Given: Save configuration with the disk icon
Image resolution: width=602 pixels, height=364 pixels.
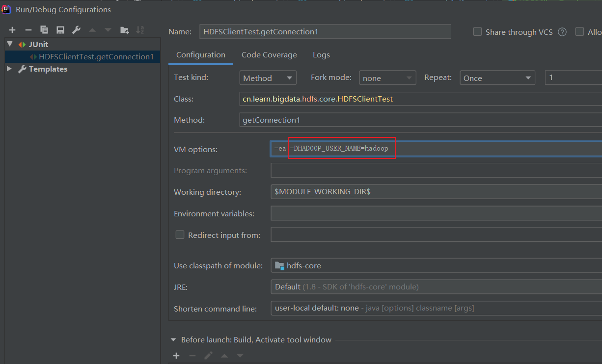Looking at the screenshot, I should [x=60, y=30].
